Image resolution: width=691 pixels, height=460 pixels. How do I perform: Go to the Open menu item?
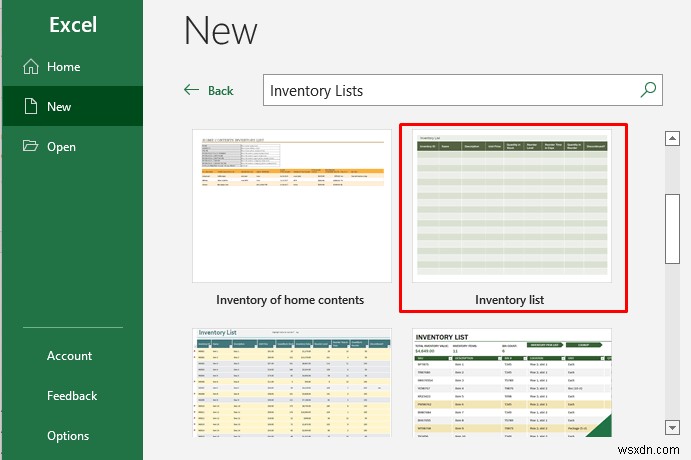[x=72, y=146]
